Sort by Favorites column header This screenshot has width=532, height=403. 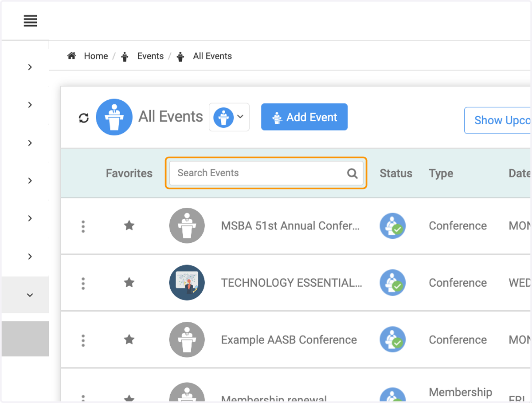(129, 174)
